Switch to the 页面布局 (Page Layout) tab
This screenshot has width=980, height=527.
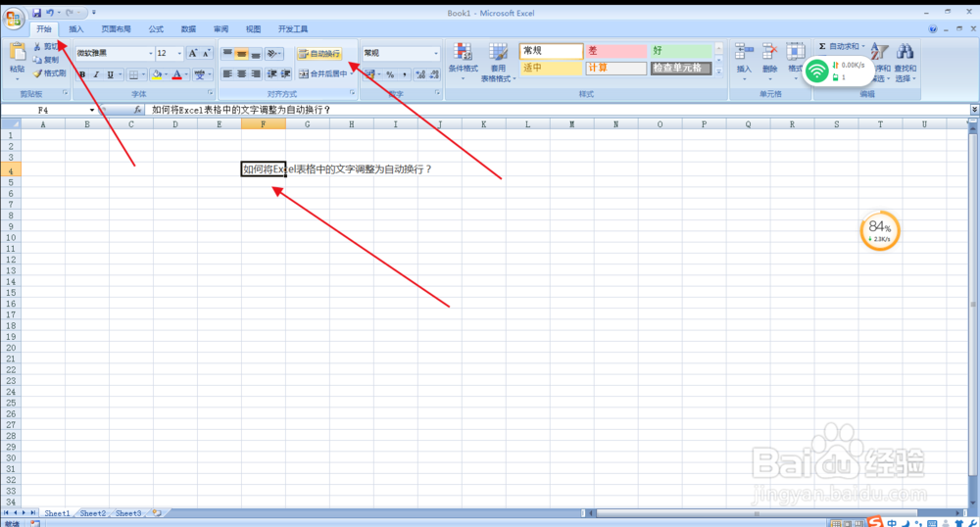117,29
